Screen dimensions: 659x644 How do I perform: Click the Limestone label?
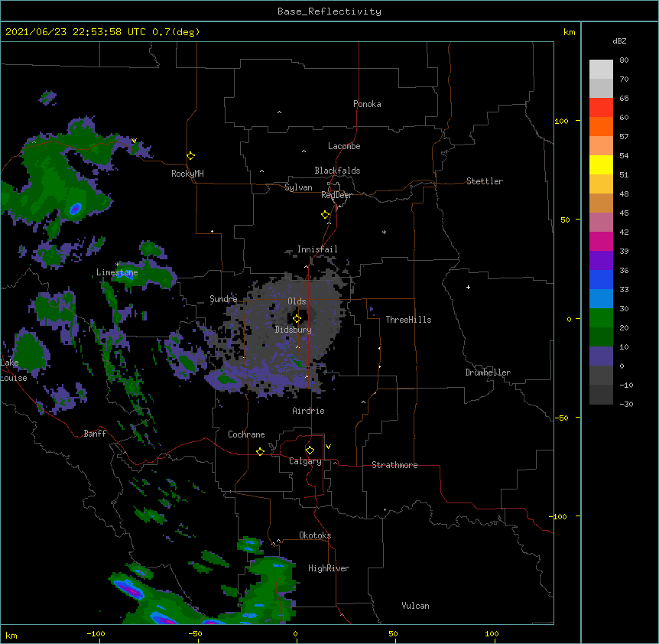pos(117,272)
